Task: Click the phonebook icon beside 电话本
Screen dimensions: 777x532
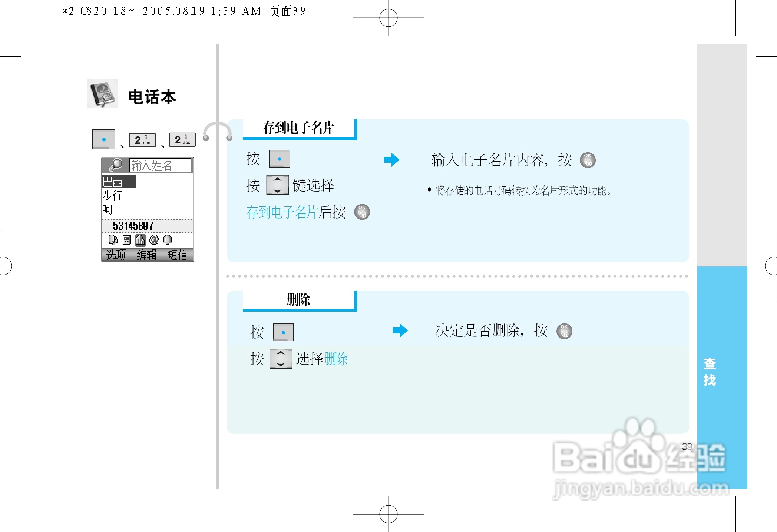Action: coord(102,94)
